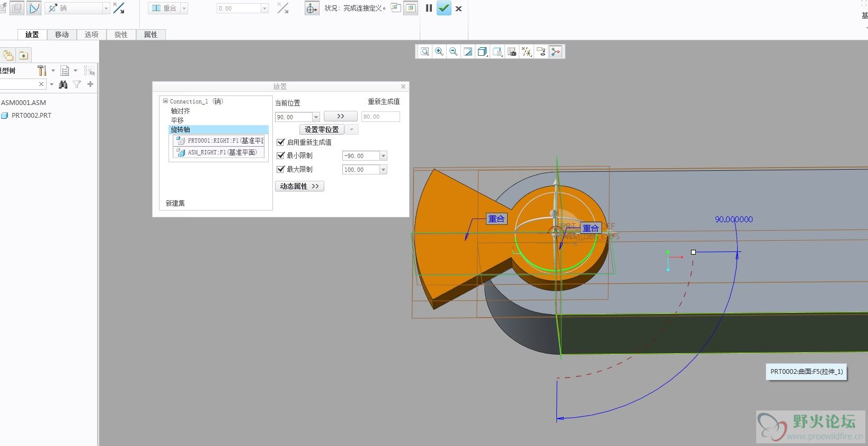Select the 平移 constraint item
868x446 pixels.
pyautogui.click(x=177, y=120)
